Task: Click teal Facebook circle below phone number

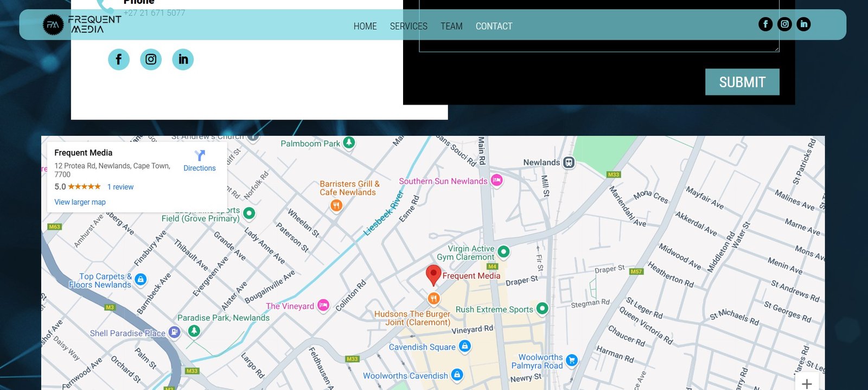Action: 119,59
